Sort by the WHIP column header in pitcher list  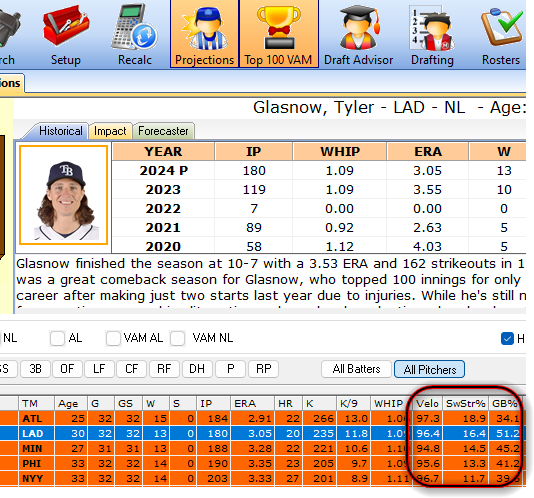point(390,404)
